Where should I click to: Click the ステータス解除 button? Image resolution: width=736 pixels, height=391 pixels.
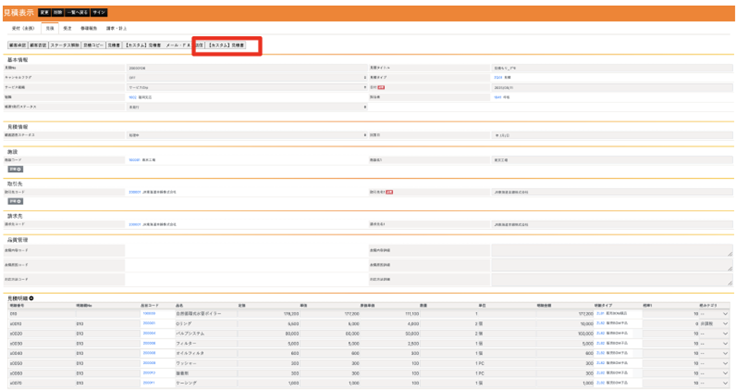[x=65, y=45]
